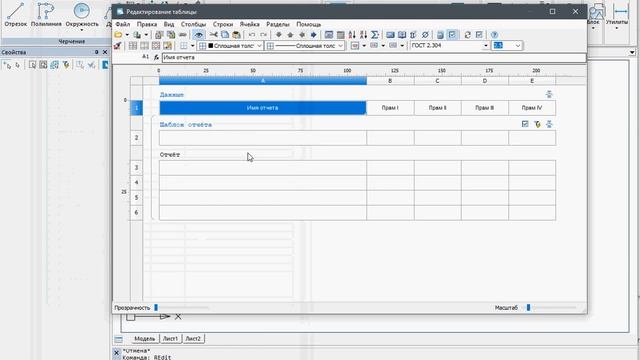Open the Файл menu
640x360 pixels.
point(122,24)
